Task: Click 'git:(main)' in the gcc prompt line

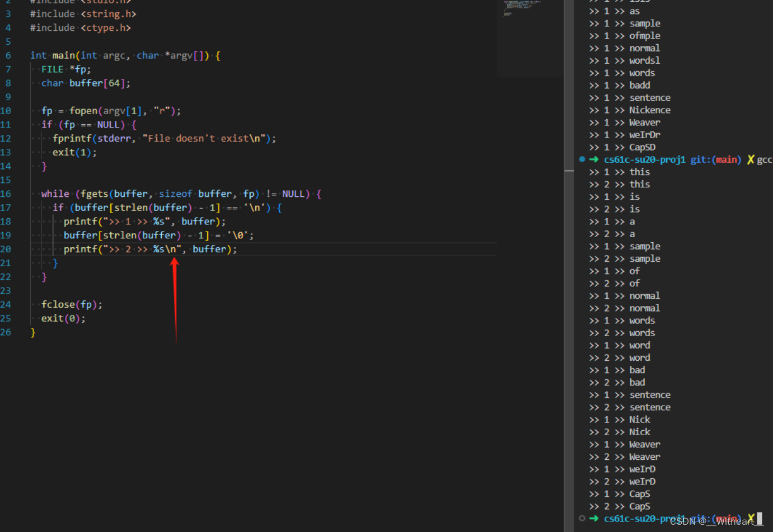Action: coord(716,159)
